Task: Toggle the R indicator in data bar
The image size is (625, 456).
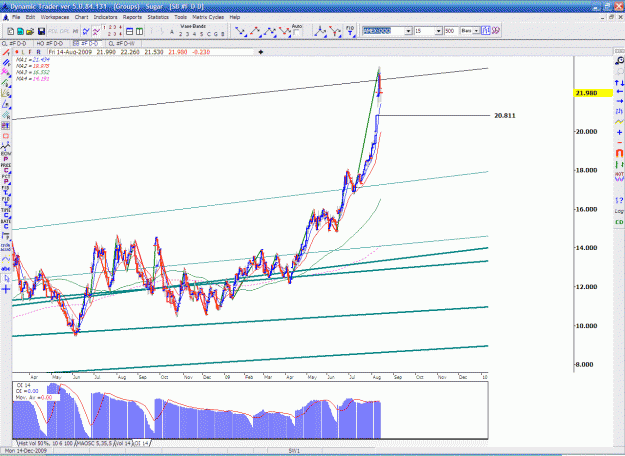Action: (38, 52)
